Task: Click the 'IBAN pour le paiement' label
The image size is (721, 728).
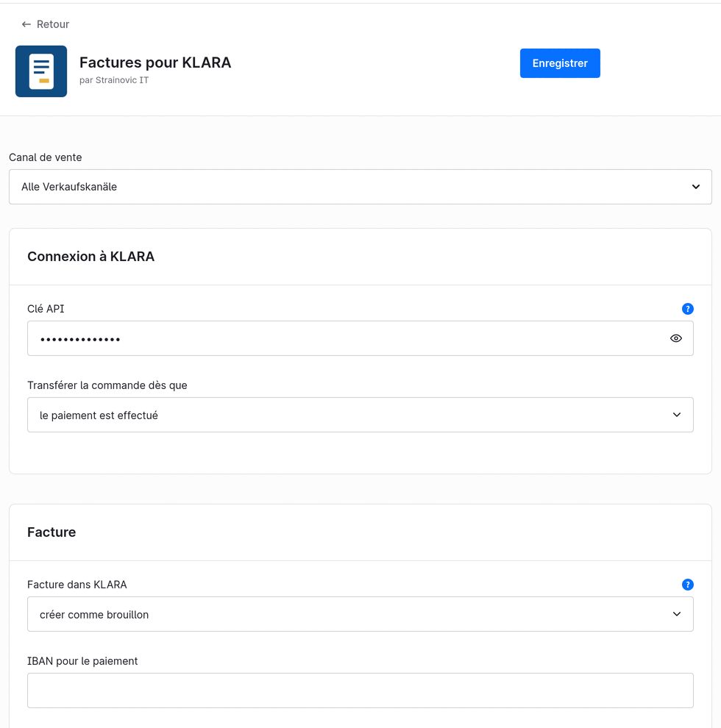Action: click(82, 661)
